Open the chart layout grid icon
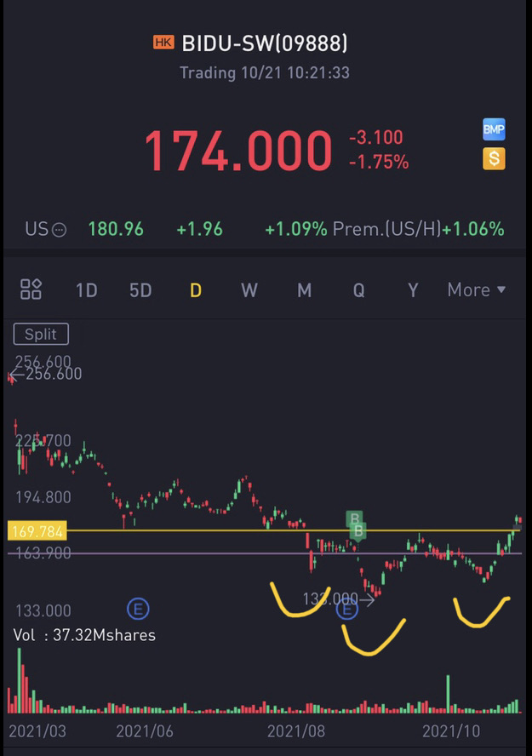 point(31,289)
